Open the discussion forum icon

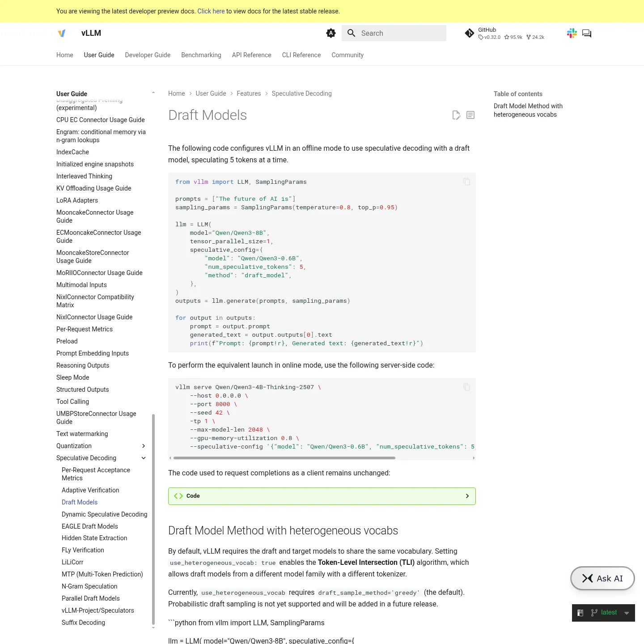[x=587, y=33]
